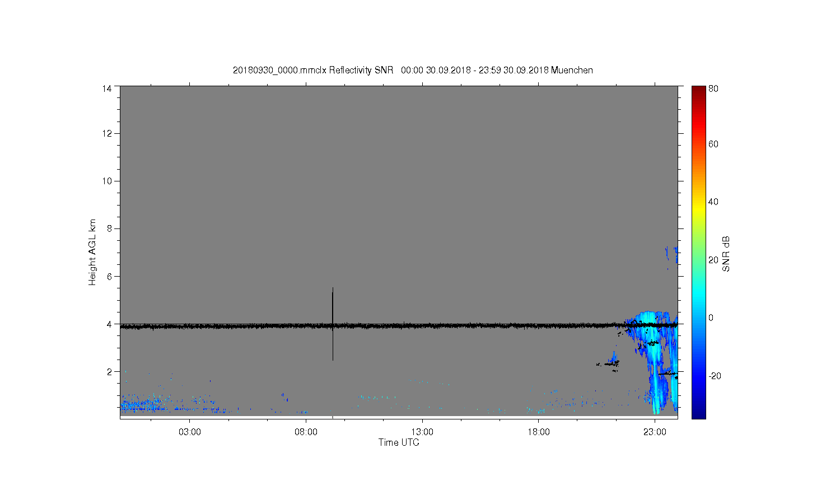Click the 'SNR dB' colorbar label

(x=726, y=254)
